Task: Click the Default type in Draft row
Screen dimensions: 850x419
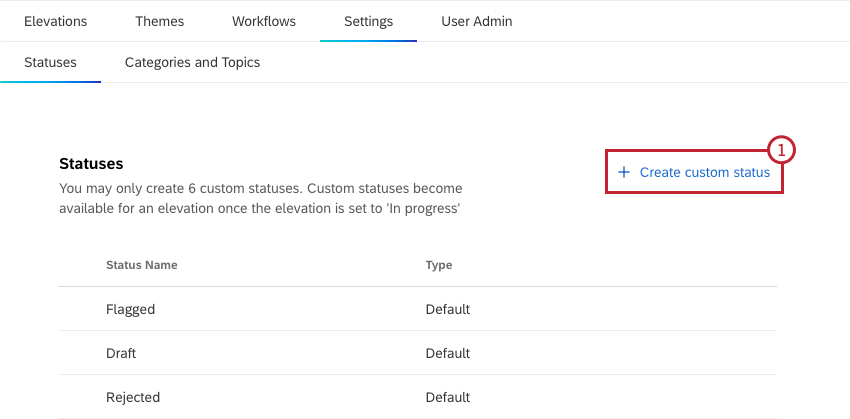Action: tap(447, 353)
